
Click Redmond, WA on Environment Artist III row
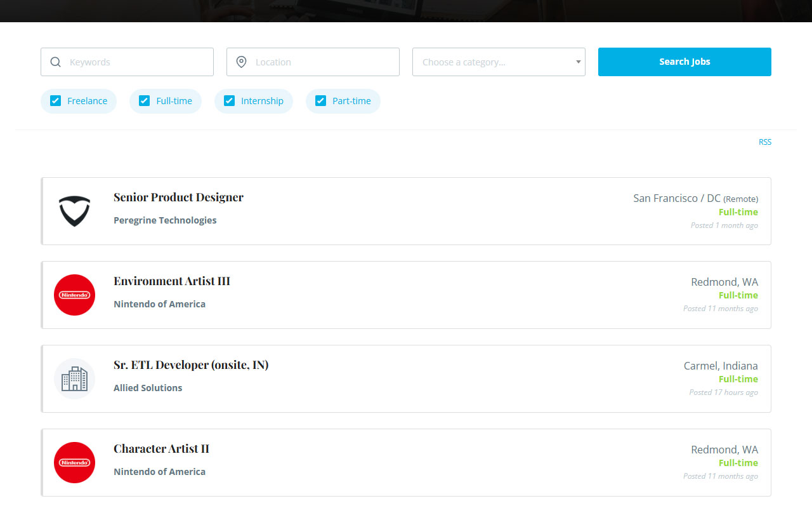724,282
